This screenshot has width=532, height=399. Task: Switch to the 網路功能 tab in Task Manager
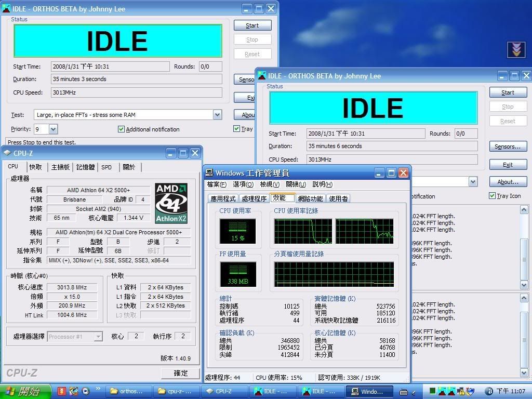pos(310,198)
